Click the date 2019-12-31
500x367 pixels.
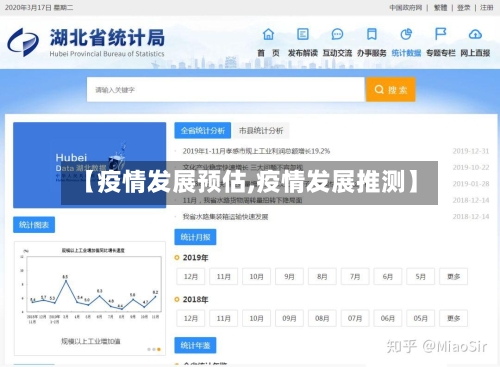click(471, 151)
